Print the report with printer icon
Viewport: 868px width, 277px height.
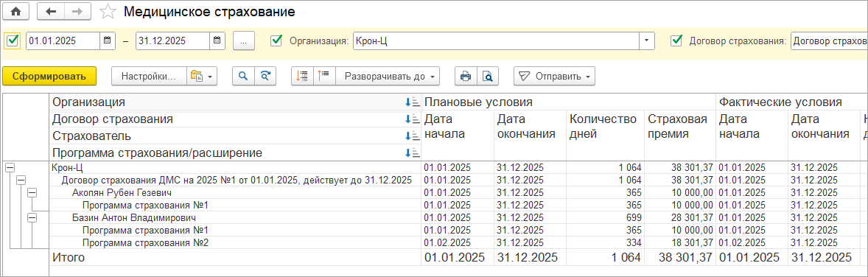tap(466, 77)
